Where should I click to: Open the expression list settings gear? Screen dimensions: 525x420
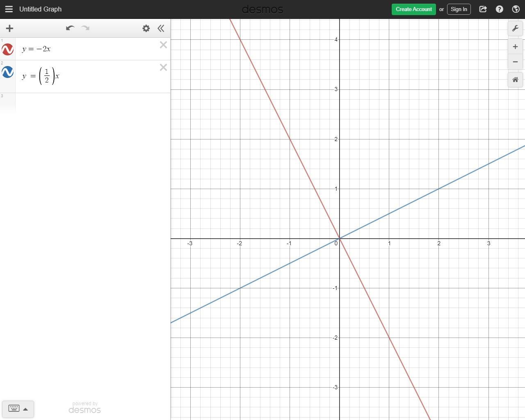point(146,28)
